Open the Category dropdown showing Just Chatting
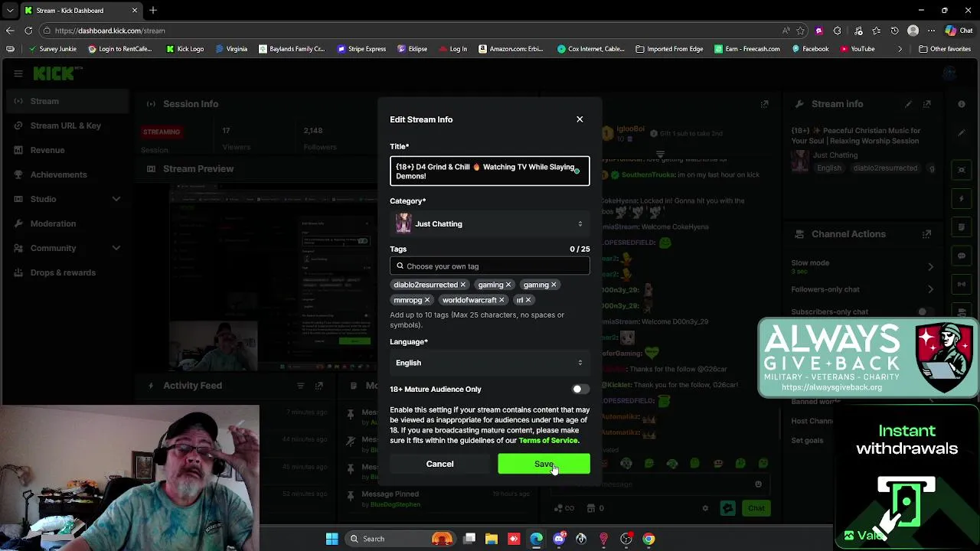This screenshot has height=551, width=980. pos(490,224)
